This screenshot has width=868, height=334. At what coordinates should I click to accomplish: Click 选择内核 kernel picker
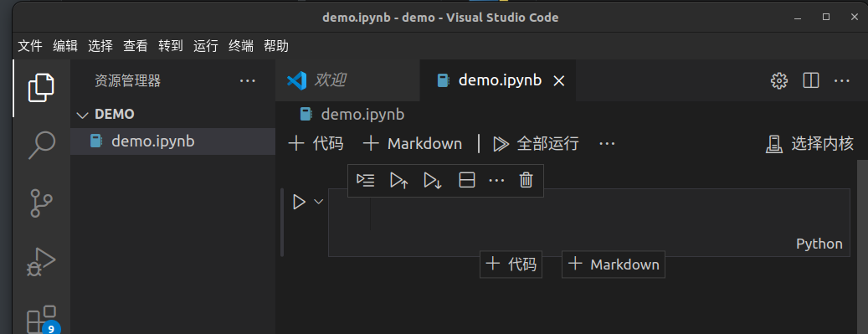click(x=810, y=144)
